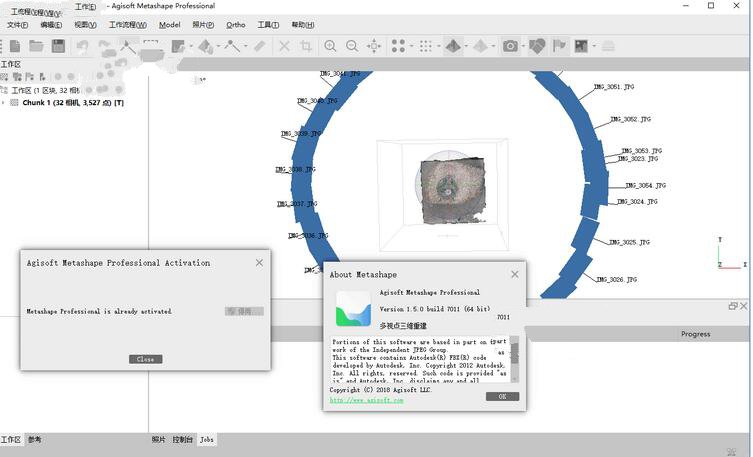This screenshot has height=457, width=753.
Task: Open the 视图(V) menu
Action: click(x=85, y=25)
